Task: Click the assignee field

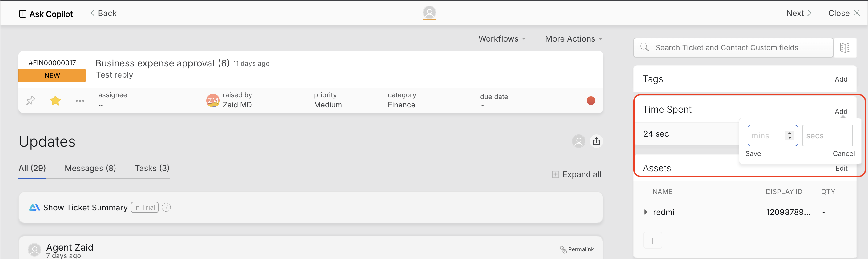Action: point(113,100)
